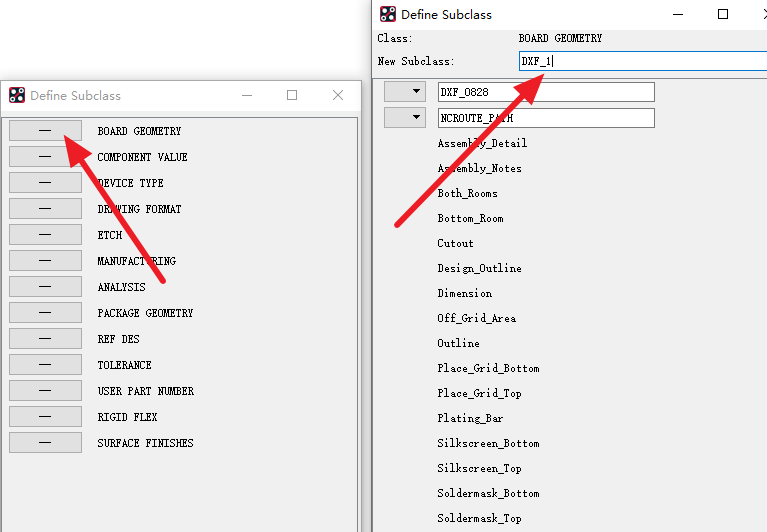Expand the BOARD GEOMETRY class button
The width and height of the screenshot is (767, 532).
(45, 131)
